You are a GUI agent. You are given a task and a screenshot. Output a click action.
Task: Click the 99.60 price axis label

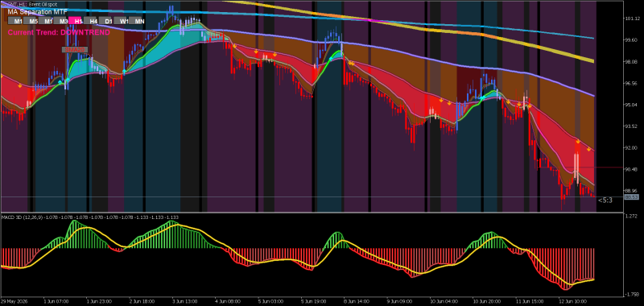click(x=632, y=40)
